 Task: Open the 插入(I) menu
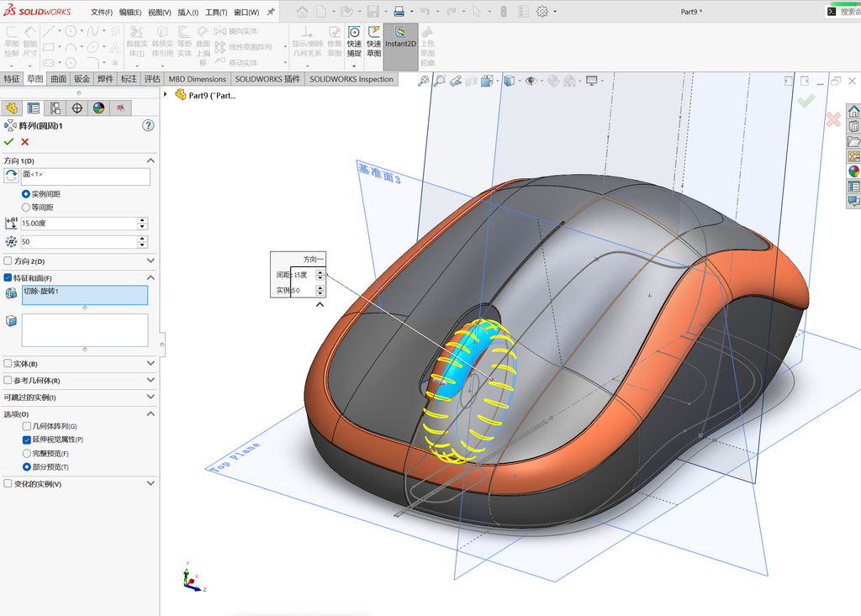pyautogui.click(x=188, y=12)
